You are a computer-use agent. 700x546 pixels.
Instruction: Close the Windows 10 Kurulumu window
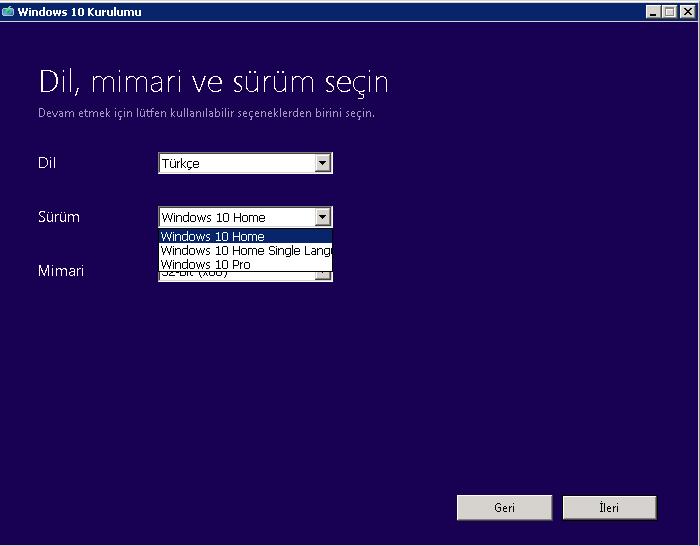[x=686, y=12]
